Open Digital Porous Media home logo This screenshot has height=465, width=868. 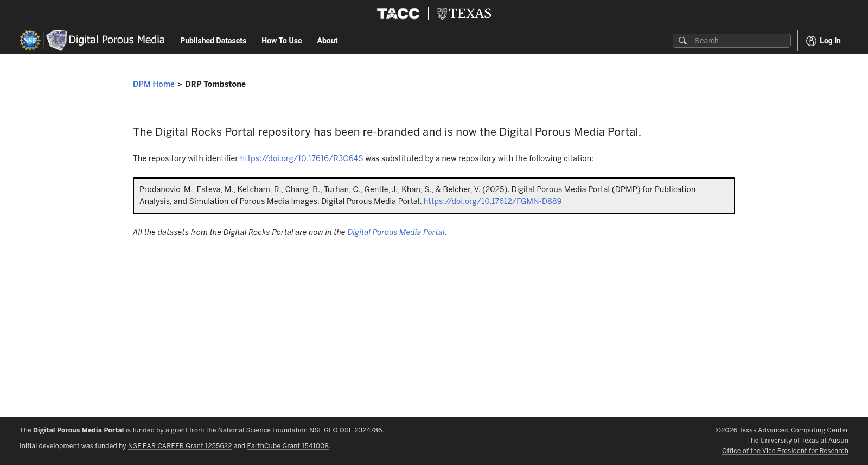(x=105, y=40)
